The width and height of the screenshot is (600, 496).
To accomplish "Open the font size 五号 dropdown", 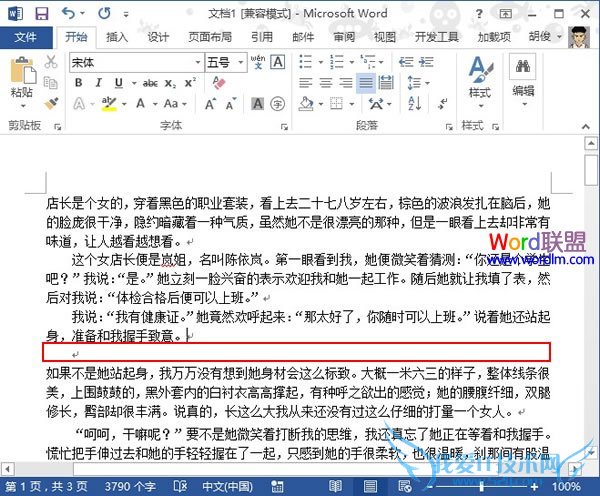I will point(241,62).
